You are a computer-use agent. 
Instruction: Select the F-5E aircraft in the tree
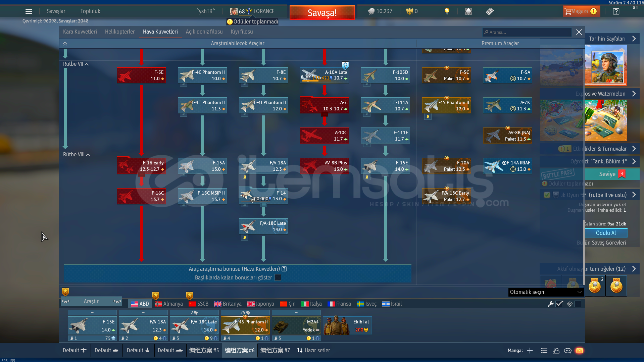pyautogui.click(x=141, y=75)
